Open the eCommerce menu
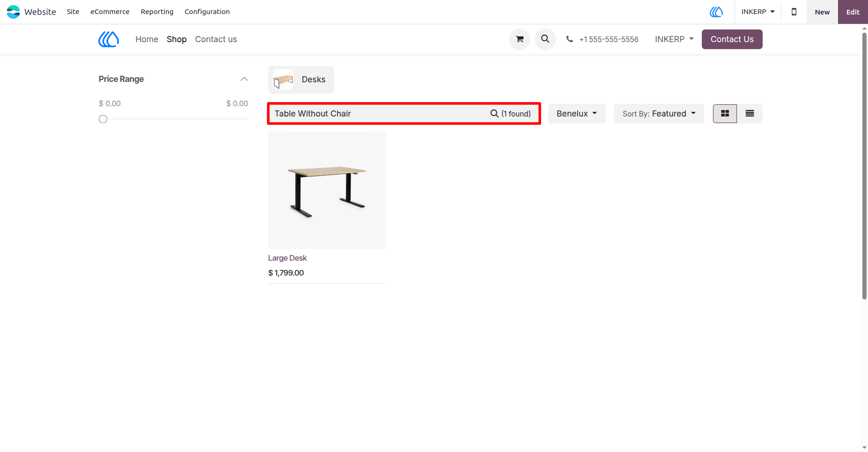 pos(110,12)
